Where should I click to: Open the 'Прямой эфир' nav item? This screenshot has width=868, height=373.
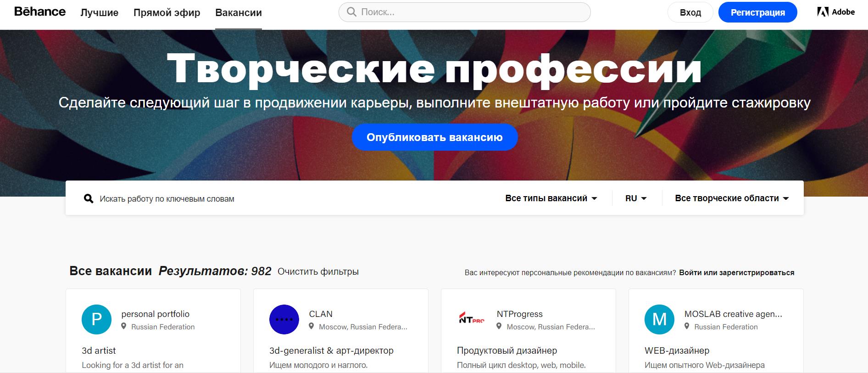[167, 13]
